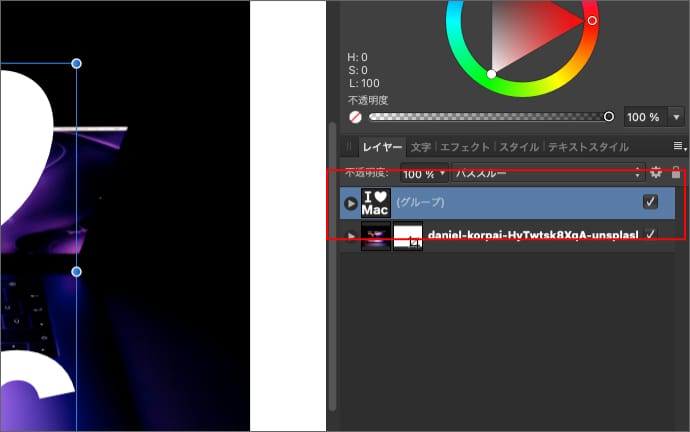This screenshot has height=432, width=690.
Task: Toggle visibility of the daniel-korpai layer
Action: pyautogui.click(x=651, y=235)
